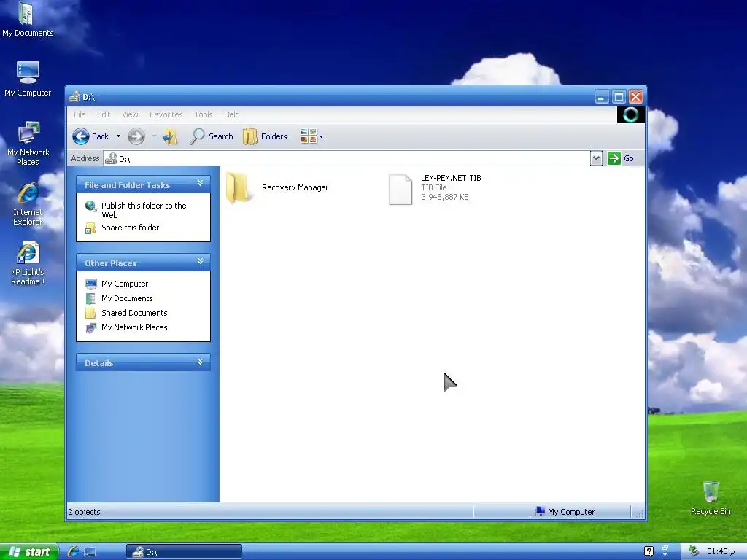Image resolution: width=747 pixels, height=560 pixels.
Task: Click the D:\ drive icon in the title bar
Action: 74,97
